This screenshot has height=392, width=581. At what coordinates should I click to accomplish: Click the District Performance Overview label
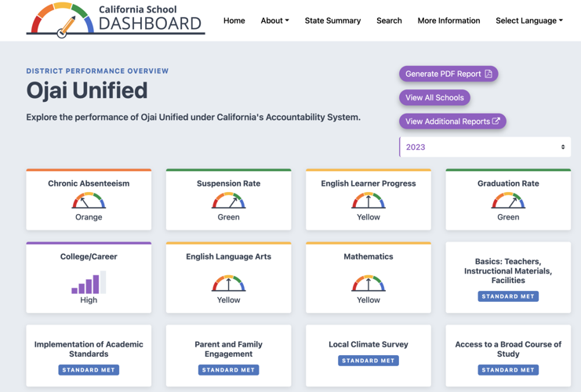click(97, 71)
